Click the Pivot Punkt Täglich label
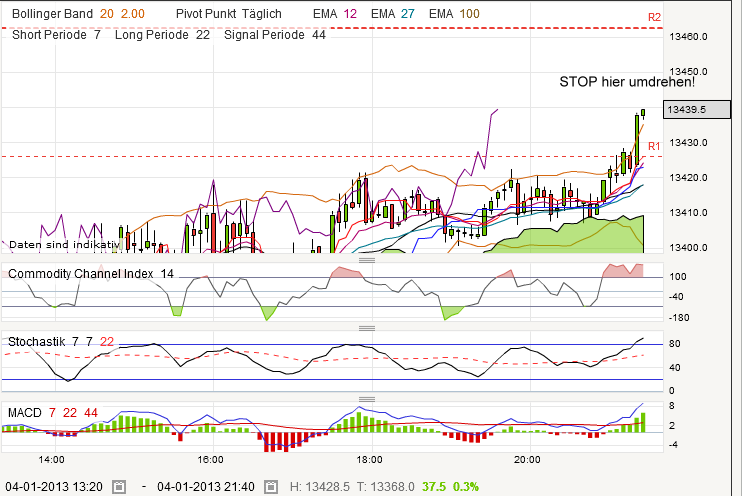742x496 pixels. (229, 14)
